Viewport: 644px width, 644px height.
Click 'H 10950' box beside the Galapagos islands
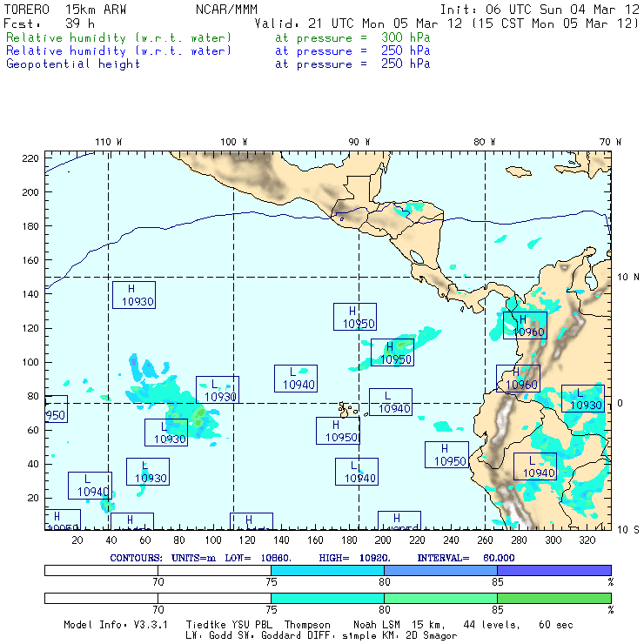(x=338, y=431)
